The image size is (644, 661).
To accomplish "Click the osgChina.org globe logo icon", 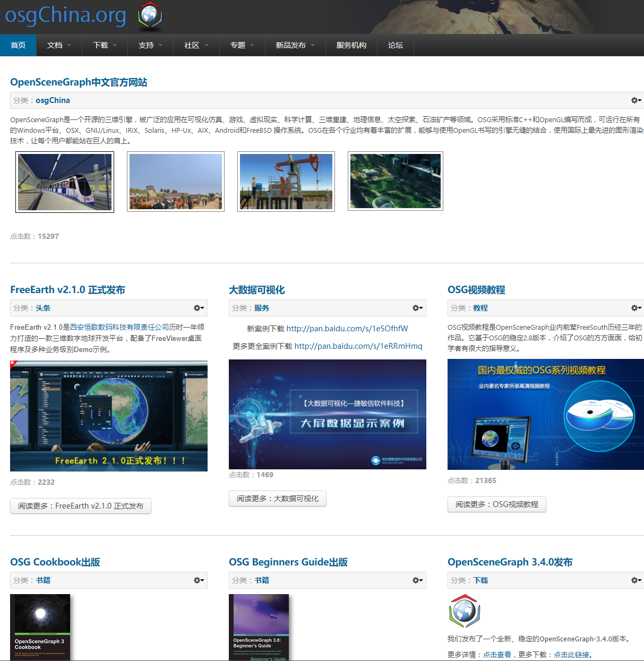I will [x=150, y=15].
